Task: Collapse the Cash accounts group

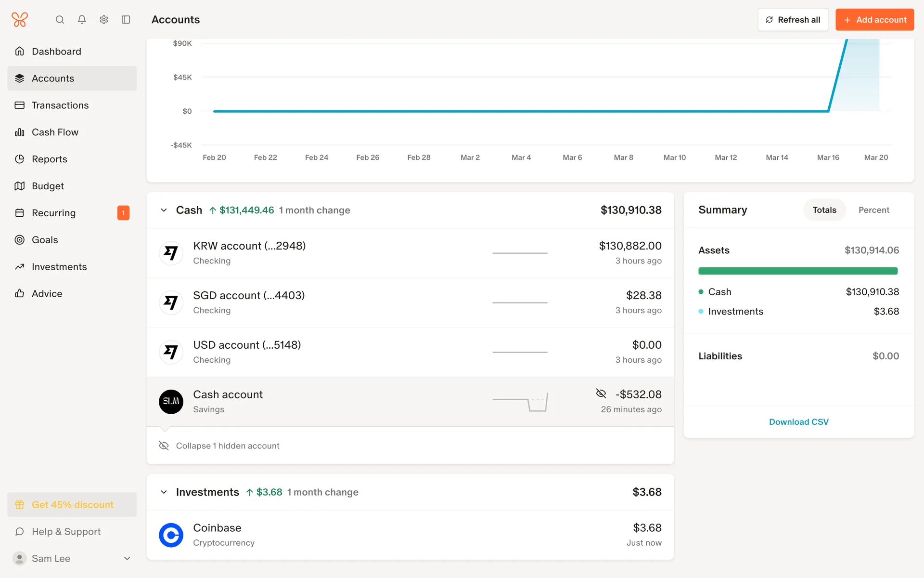Action: pos(164,210)
